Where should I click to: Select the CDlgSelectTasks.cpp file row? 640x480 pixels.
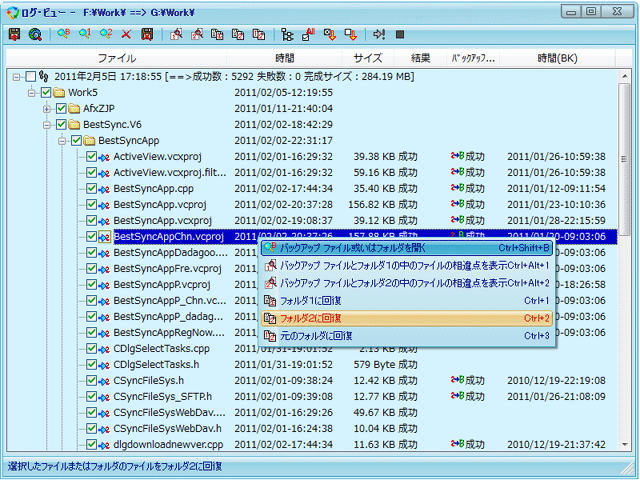(x=312, y=349)
